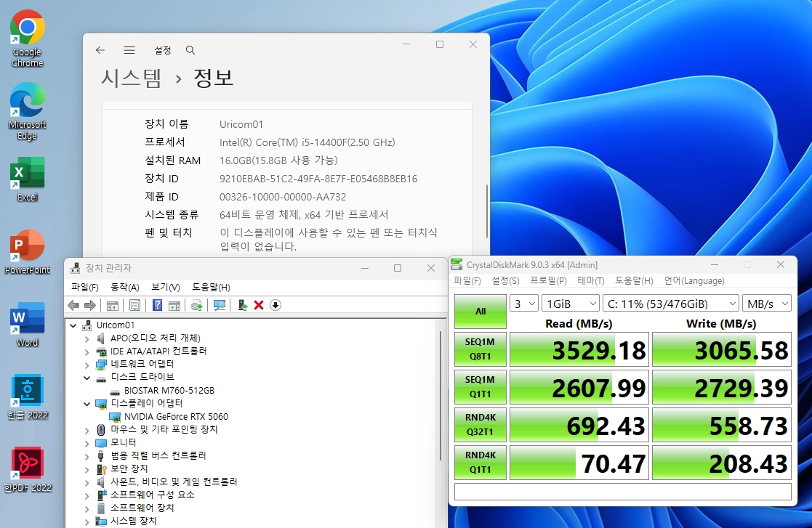Open CrystalDiskMark 파일(F) menu
Image resolution: width=812 pixels, height=528 pixels.
(467, 281)
